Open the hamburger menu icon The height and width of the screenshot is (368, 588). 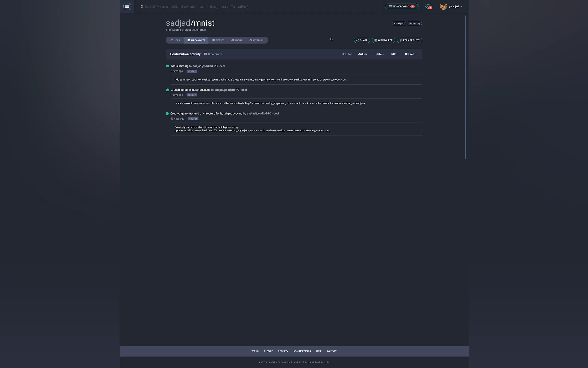[x=127, y=6]
